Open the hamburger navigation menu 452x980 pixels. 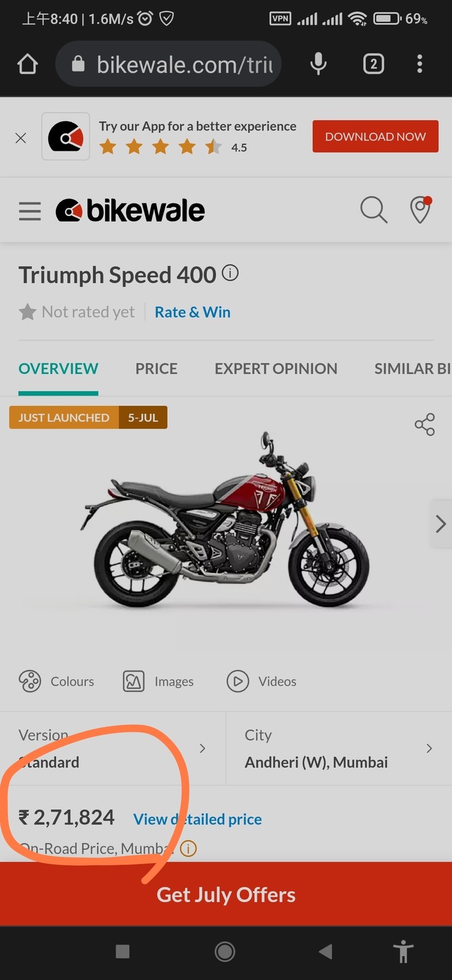30,211
